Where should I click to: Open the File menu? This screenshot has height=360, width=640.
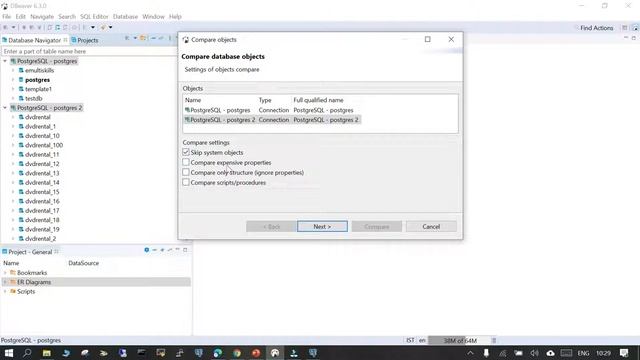[x=7, y=17]
